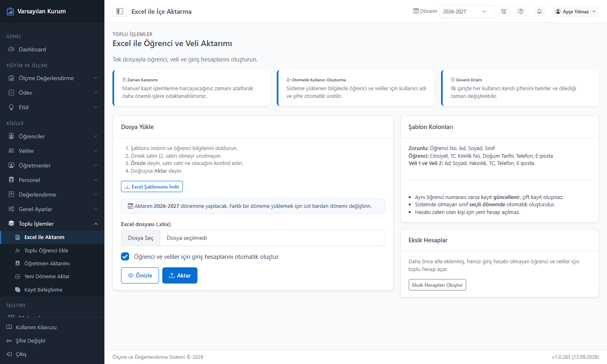
Task: Select Yeni Döneme Aktar
Action: pos(52,277)
